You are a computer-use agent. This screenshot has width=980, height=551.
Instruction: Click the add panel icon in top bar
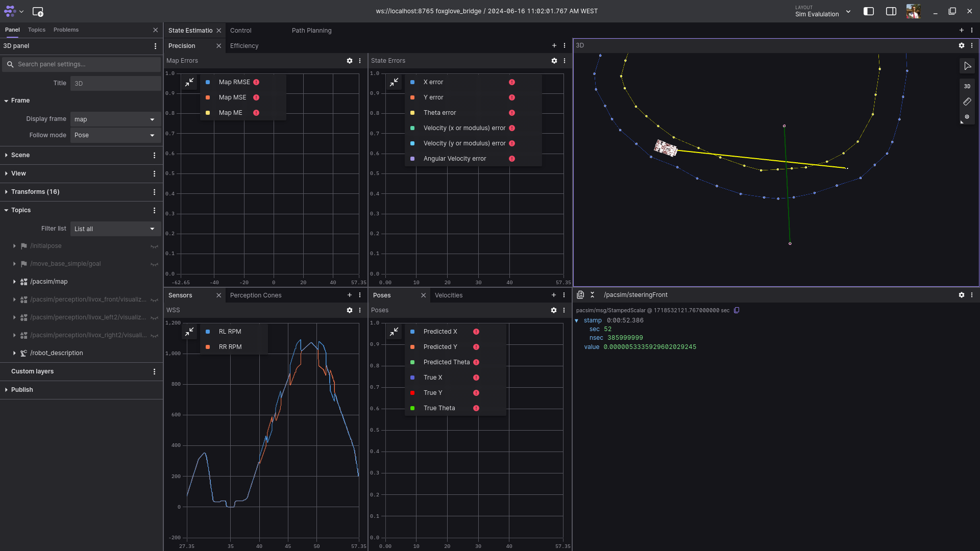[x=38, y=11]
